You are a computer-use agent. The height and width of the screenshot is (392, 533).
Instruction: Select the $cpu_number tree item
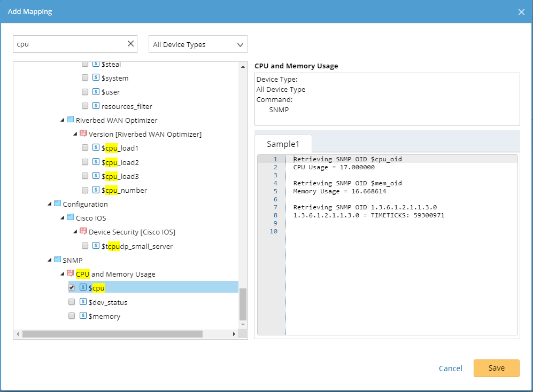[124, 190]
